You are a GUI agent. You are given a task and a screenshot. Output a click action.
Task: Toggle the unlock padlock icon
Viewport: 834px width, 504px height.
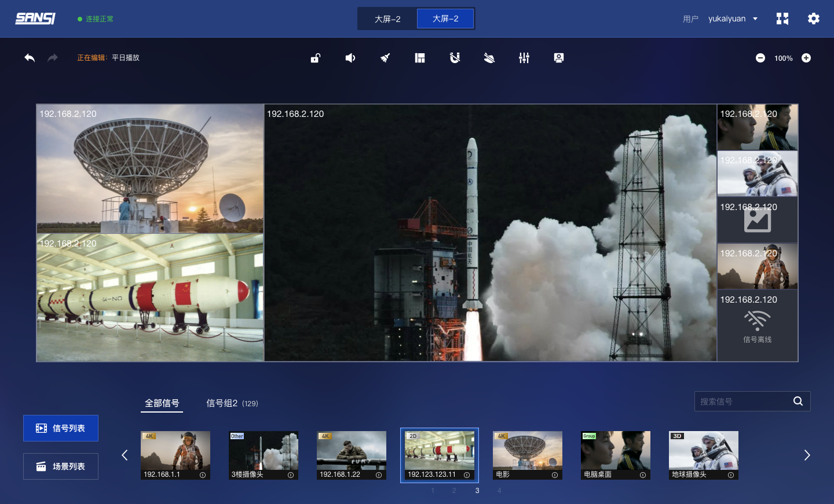pyautogui.click(x=316, y=58)
